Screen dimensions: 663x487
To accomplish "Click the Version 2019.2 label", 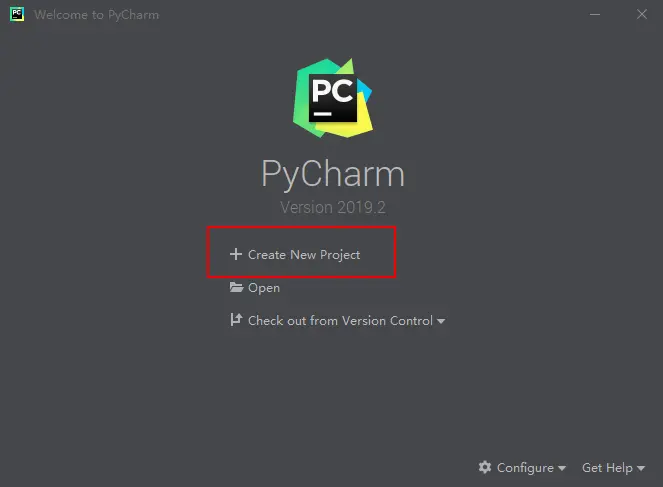I will [333, 207].
